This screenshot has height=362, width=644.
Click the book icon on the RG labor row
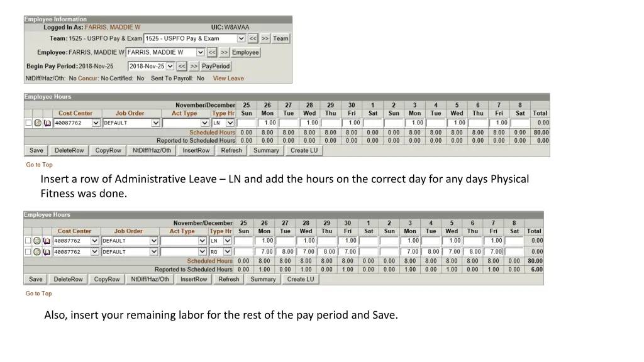[x=46, y=251]
